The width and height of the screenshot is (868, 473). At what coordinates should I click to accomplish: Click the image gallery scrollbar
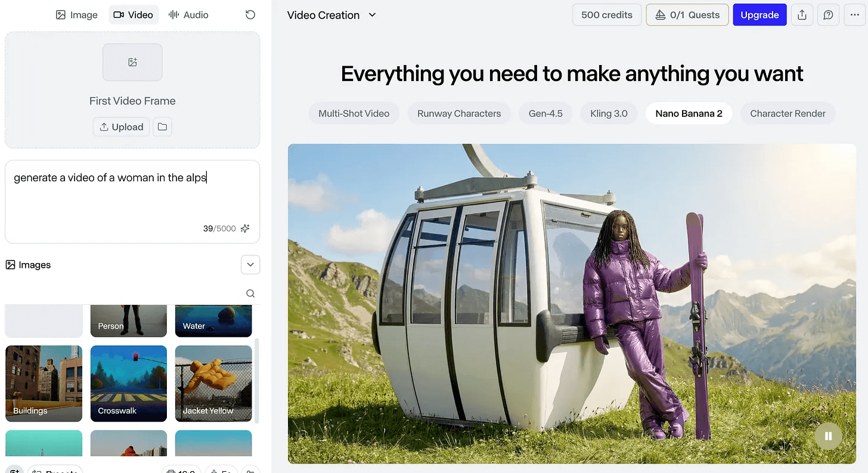(257, 381)
